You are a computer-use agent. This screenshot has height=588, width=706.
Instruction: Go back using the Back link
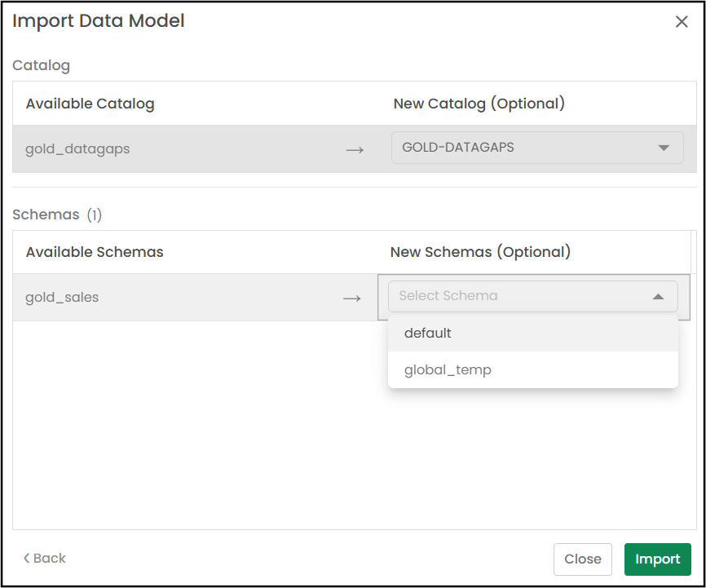(x=49, y=559)
